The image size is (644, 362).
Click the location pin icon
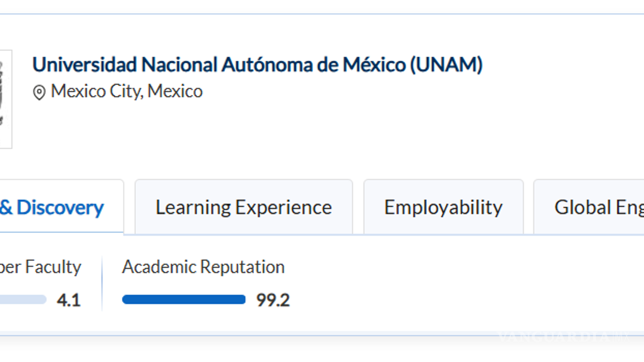pos(39,90)
